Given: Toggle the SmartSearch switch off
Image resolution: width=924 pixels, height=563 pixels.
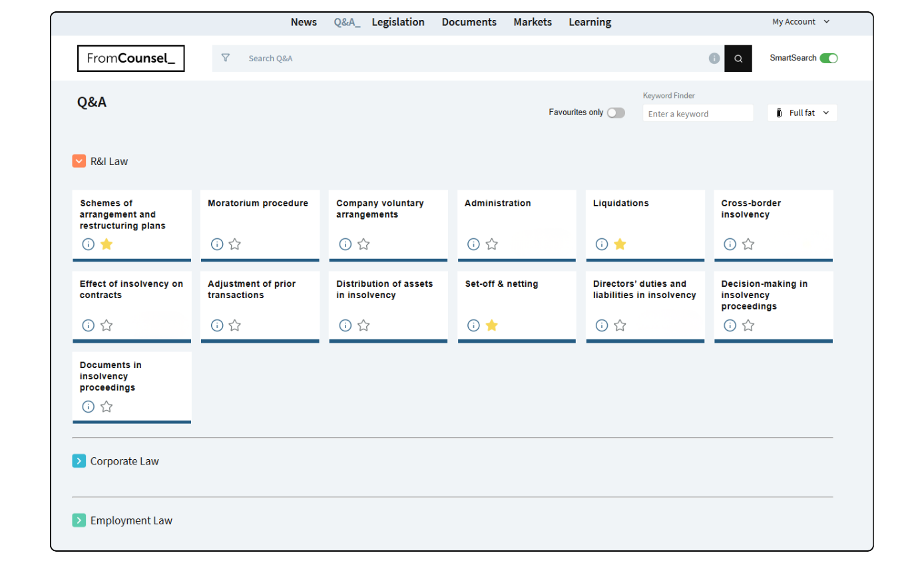Looking at the screenshot, I should pyautogui.click(x=829, y=58).
